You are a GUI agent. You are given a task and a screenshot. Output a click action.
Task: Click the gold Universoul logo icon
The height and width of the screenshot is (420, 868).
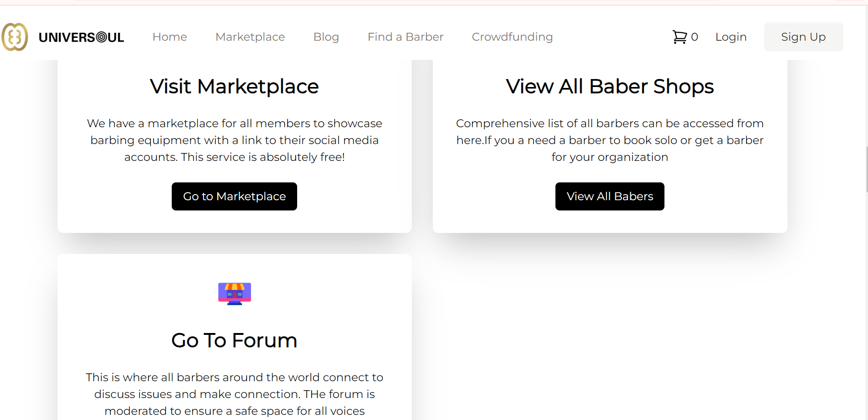(x=15, y=36)
